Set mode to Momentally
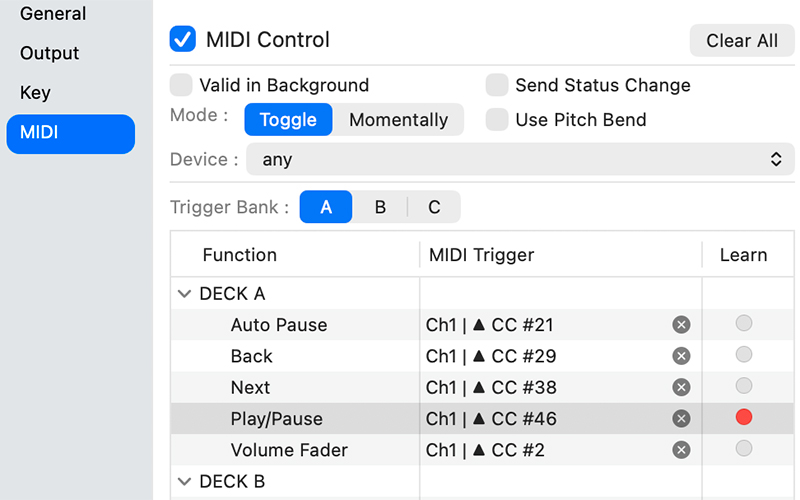Viewport: 800px width, 500px height. (398, 120)
